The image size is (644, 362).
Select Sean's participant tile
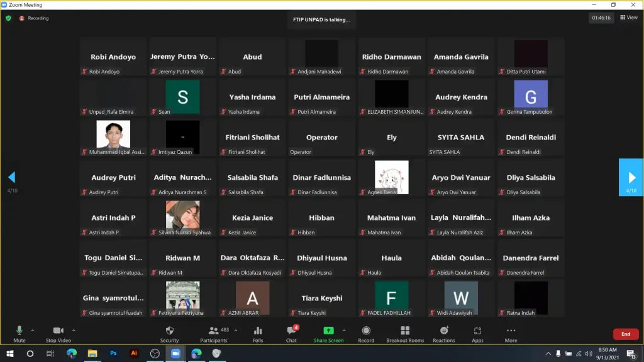click(x=183, y=97)
